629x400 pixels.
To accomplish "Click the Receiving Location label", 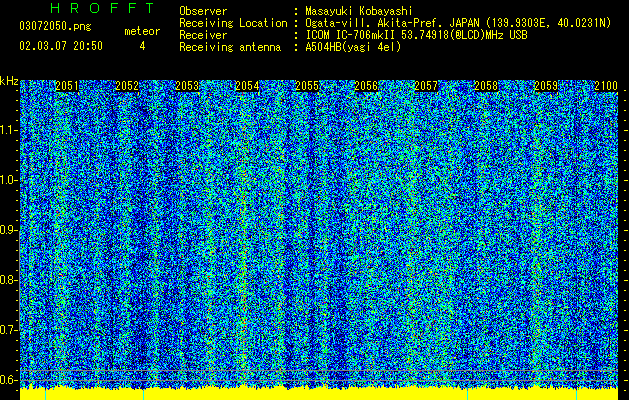I will [233, 23].
